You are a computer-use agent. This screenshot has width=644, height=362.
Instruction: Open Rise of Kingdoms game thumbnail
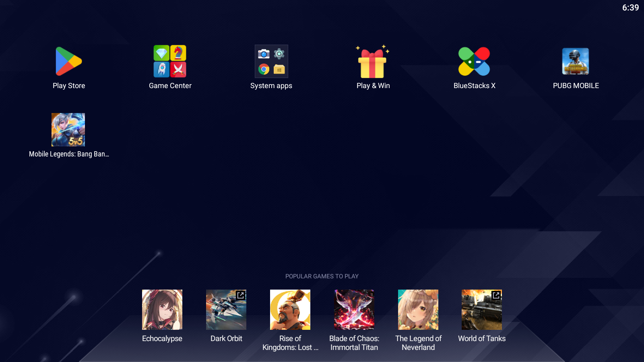[290, 310]
